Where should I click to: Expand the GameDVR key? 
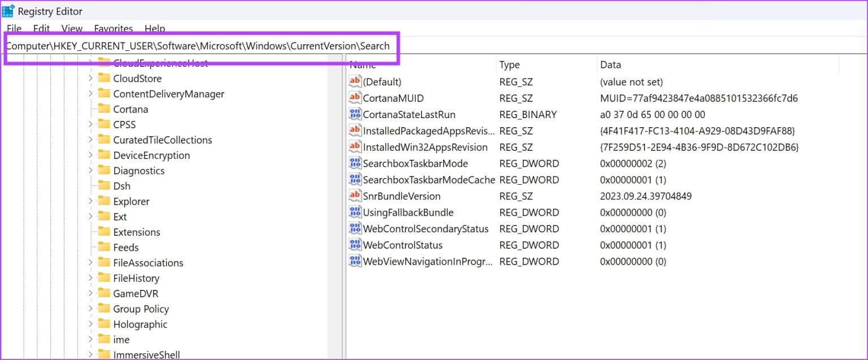[90, 293]
